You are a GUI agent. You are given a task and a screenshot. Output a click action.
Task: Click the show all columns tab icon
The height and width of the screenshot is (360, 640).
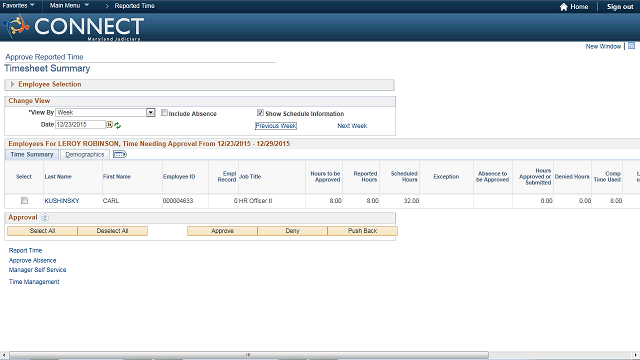(120, 154)
